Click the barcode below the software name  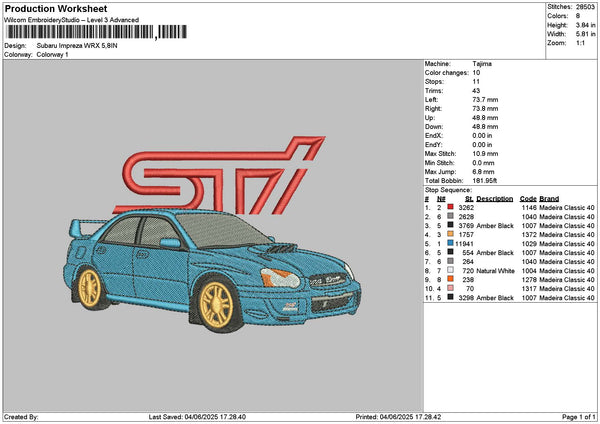point(95,32)
